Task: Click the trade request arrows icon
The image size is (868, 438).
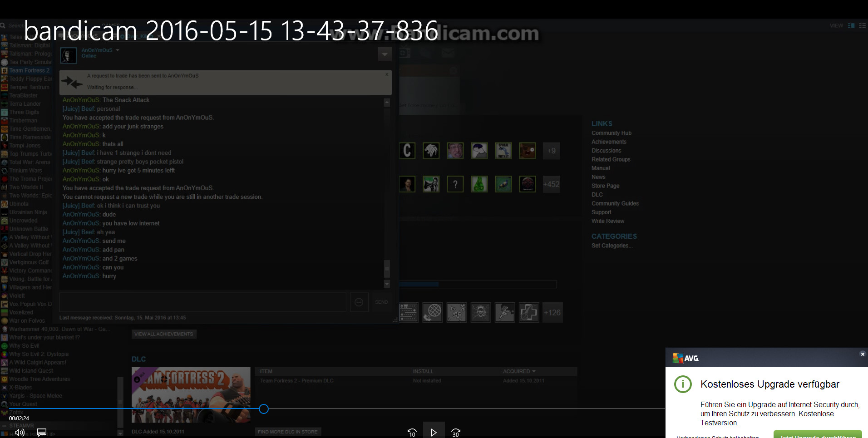Action: (x=72, y=82)
